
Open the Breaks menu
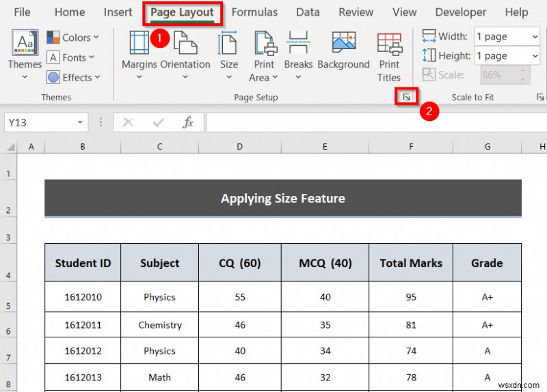pos(298,55)
